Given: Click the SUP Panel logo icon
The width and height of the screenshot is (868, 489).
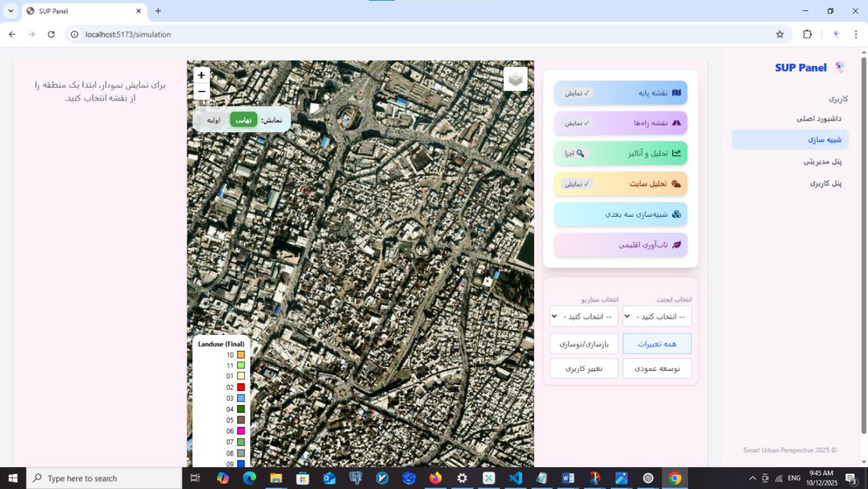Looking at the screenshot, I should [x=839, y=67].
